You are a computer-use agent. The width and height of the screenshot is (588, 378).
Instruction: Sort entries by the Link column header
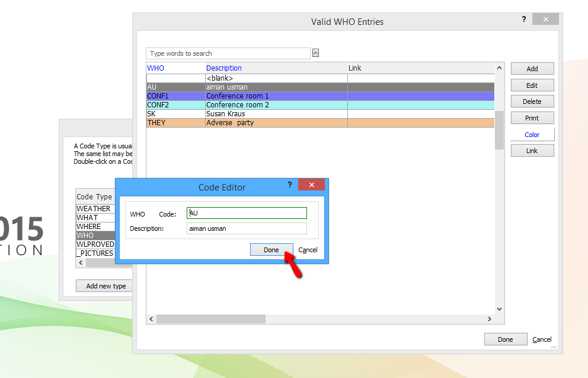[x=353, y=68]
